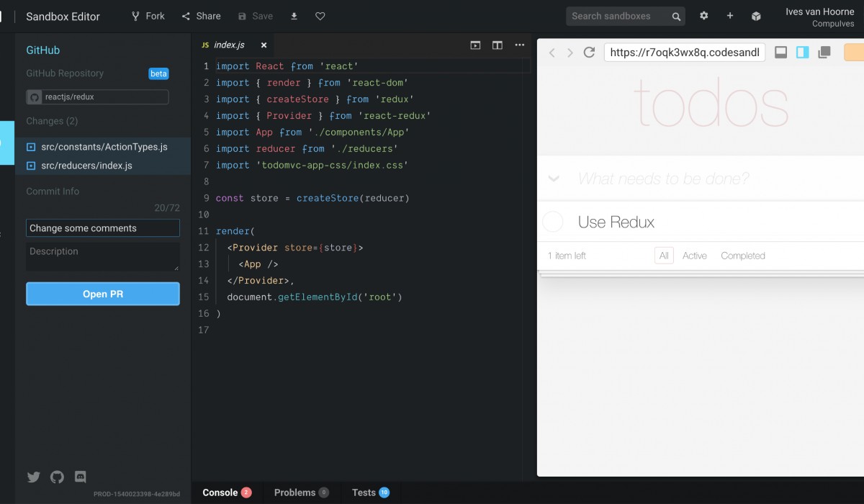The image size is (864, 504).
Task: Click the Changes (2) label
Action: pos(52,121)
